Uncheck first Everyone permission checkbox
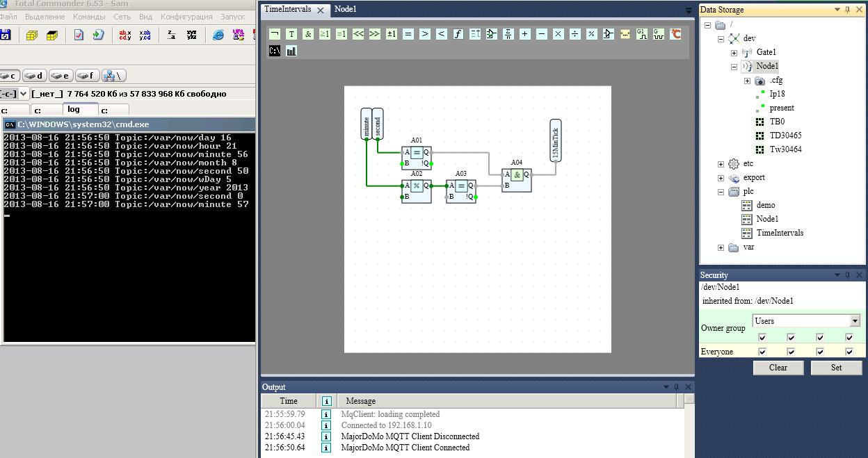The image size is (868, 458). [762, 352]
